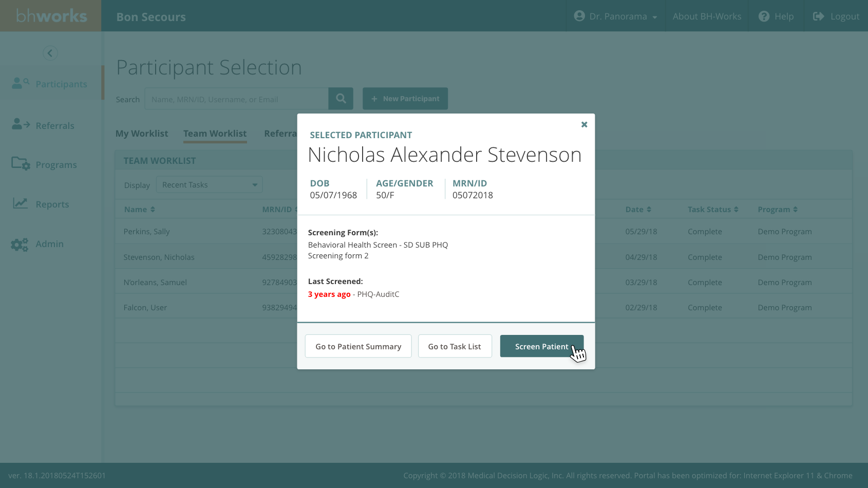The width and height of the screenshot is (868, 488).
Task: Click MRN/ID value 05072018
Action: 473,195
